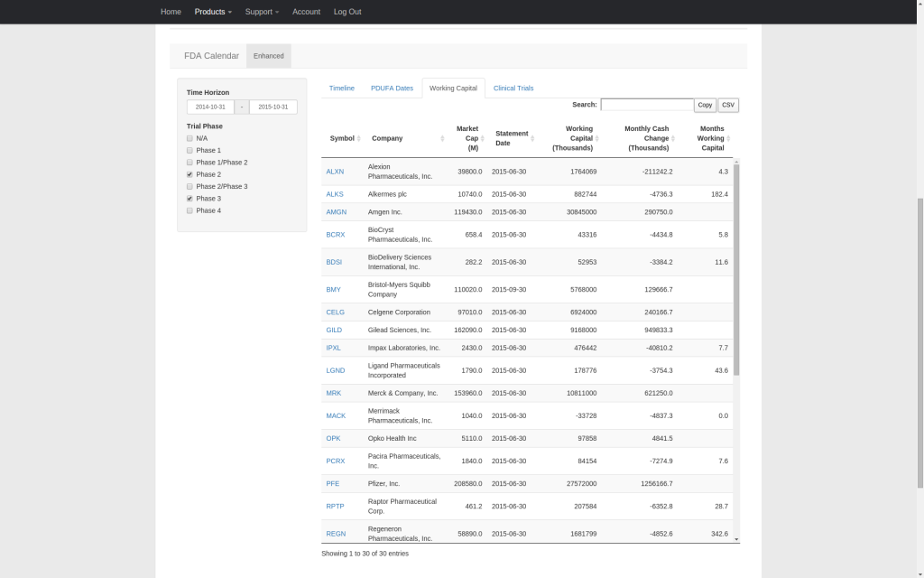Click the table's vertical scrollbar thumb

click(736, 269)
